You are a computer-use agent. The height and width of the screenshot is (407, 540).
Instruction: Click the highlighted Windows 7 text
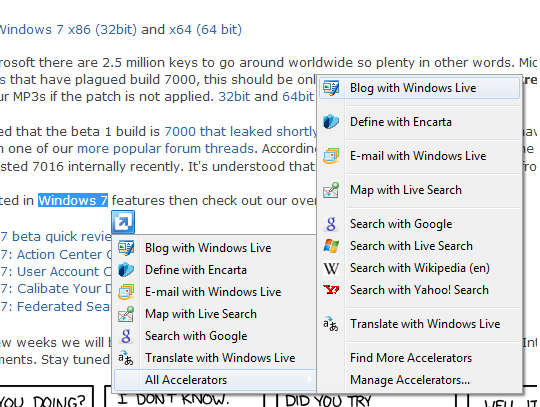73,200
